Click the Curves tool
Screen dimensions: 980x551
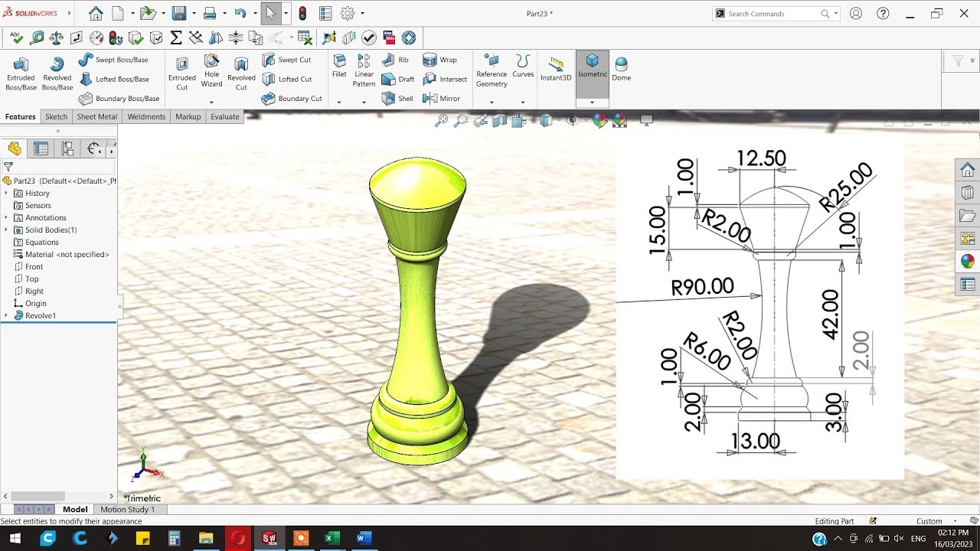523,67
